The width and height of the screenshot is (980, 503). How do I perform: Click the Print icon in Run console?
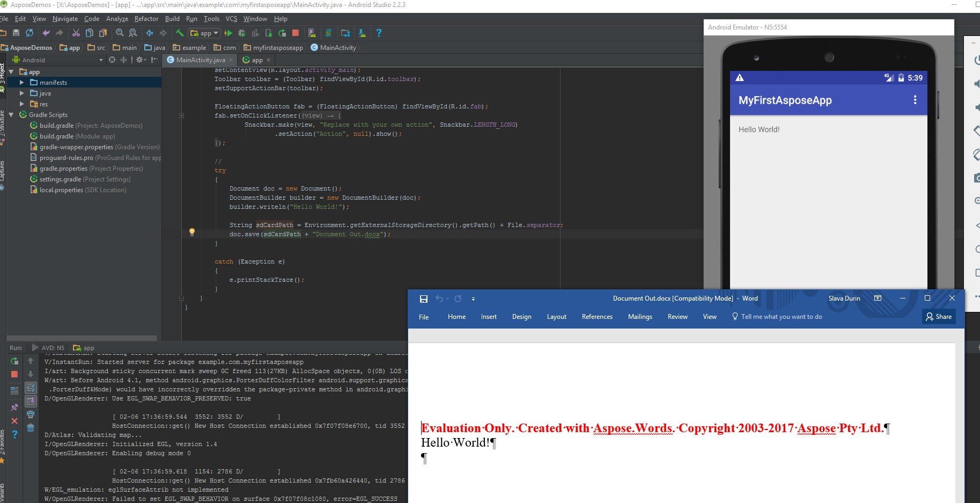tap(31, 414)
